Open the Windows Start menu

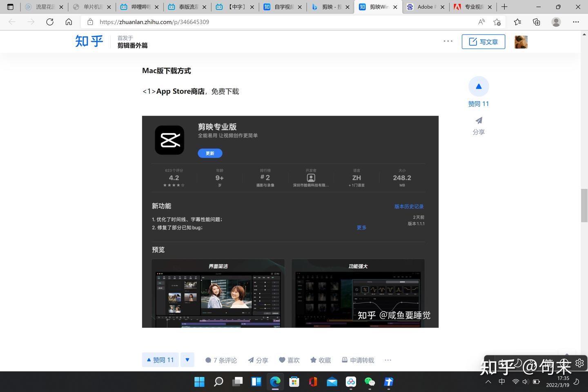[199, 382]
